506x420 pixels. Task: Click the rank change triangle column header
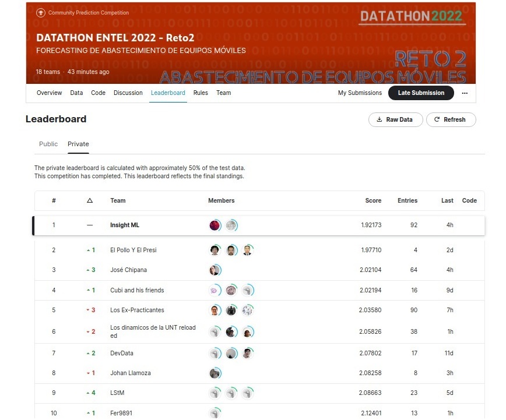[x=90, y=200]
